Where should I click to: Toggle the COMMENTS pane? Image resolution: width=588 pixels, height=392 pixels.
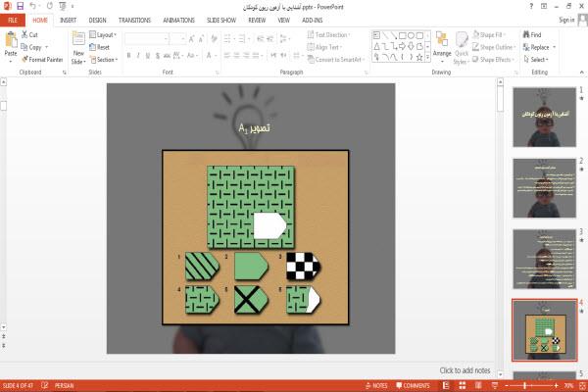(x=413, y=385)
